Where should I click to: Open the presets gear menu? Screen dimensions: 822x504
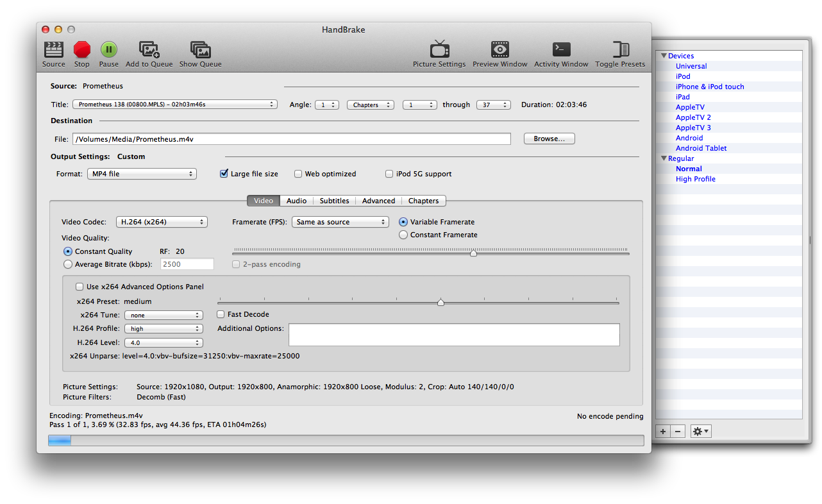pyautogui.click(x=700, y=432)
